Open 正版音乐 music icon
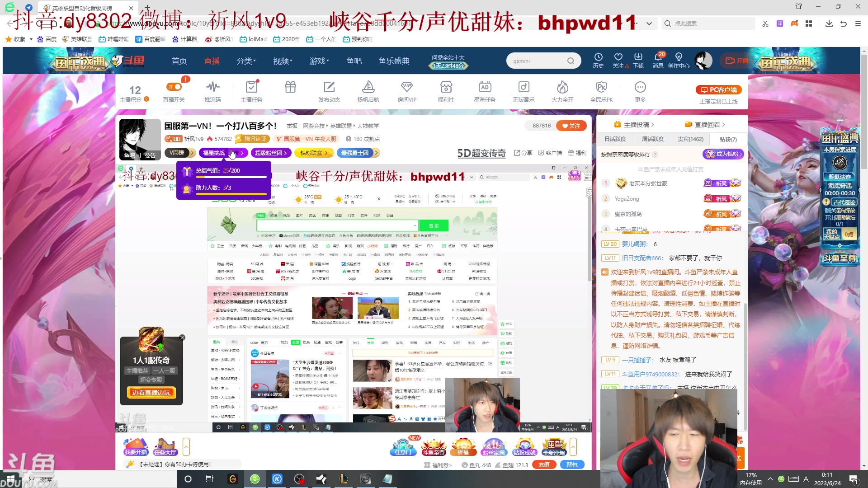This screenshot has width=868, height=488. [524, 91]
